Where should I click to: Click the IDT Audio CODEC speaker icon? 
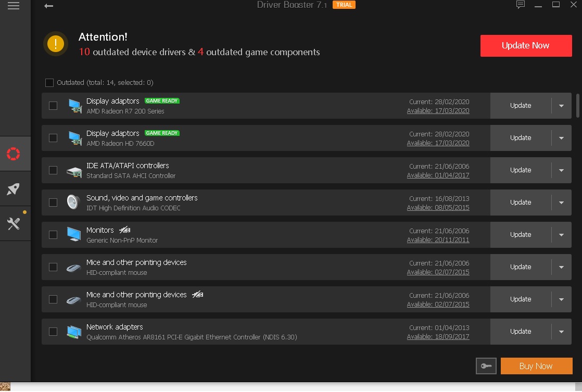pos(73,203)
